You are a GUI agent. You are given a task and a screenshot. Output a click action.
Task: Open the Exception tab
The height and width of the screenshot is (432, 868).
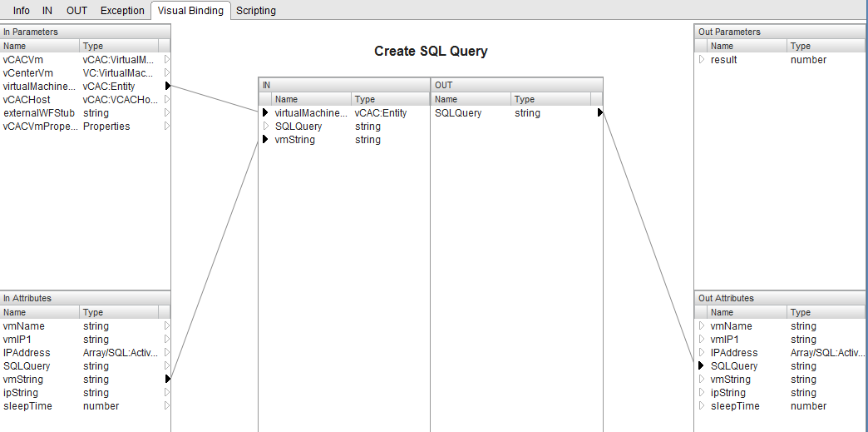tap(121, 11)
